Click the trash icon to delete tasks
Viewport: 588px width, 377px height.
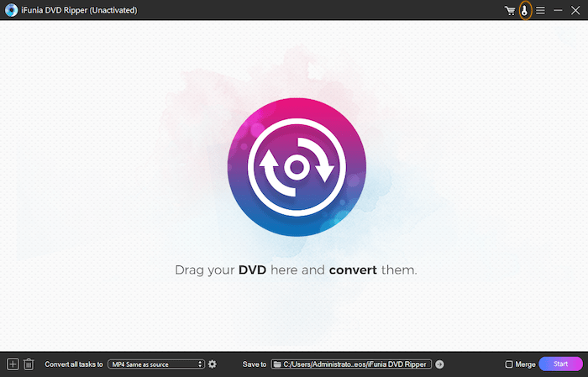pos(29,364)
